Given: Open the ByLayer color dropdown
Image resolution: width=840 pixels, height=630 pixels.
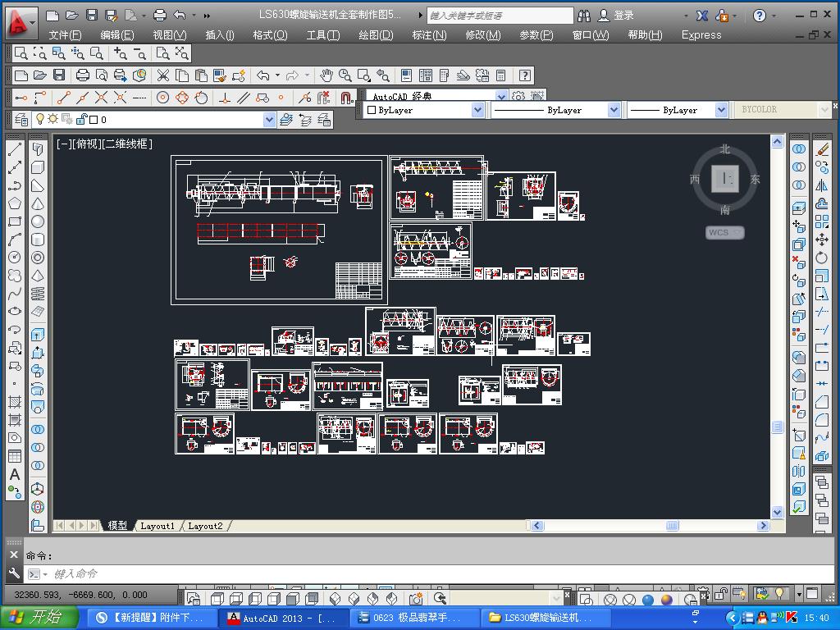Looking at the screenshot, I should click(477, 110).
